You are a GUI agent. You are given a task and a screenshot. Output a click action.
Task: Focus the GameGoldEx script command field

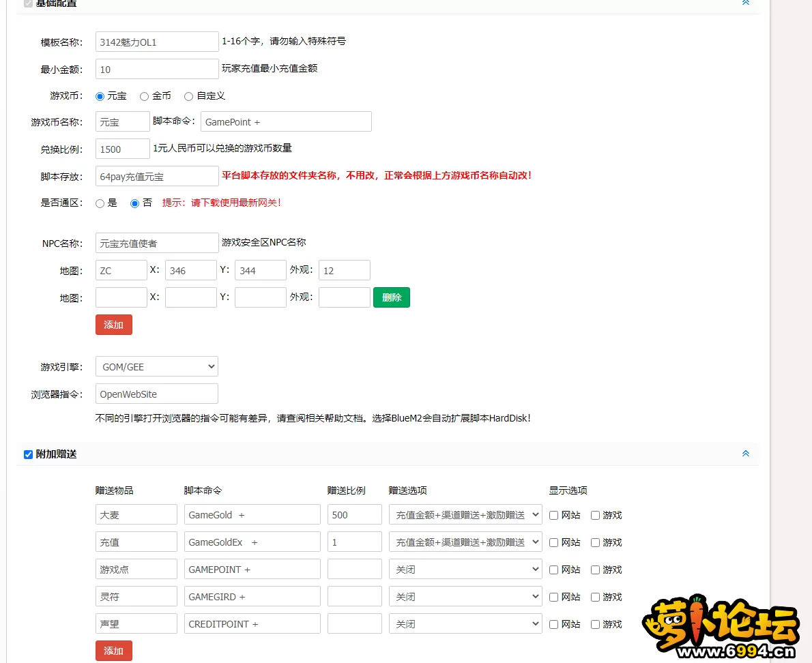(x=252, y=542)
